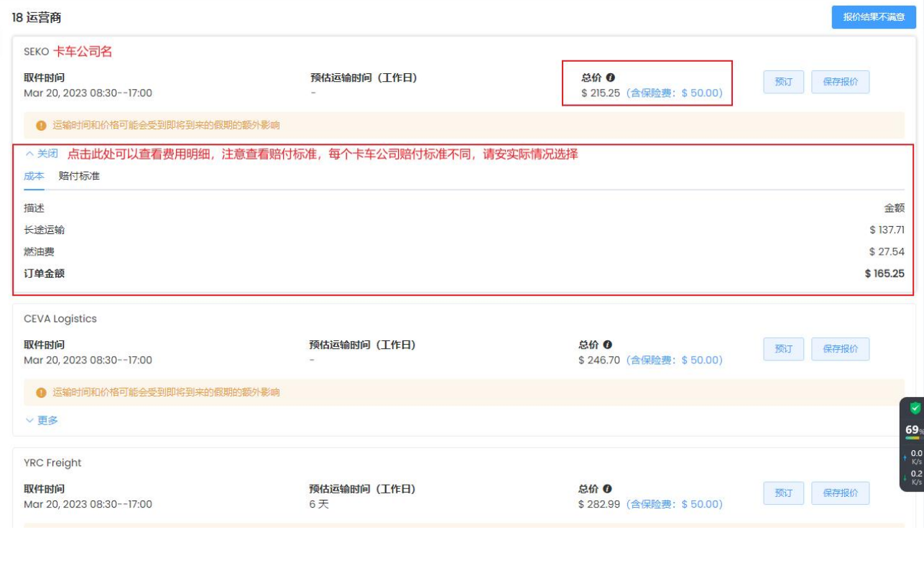Switch to the 赔付标准 tab
Image resolution: width=924 pixels, height=568 pixels.
[79, 176]
